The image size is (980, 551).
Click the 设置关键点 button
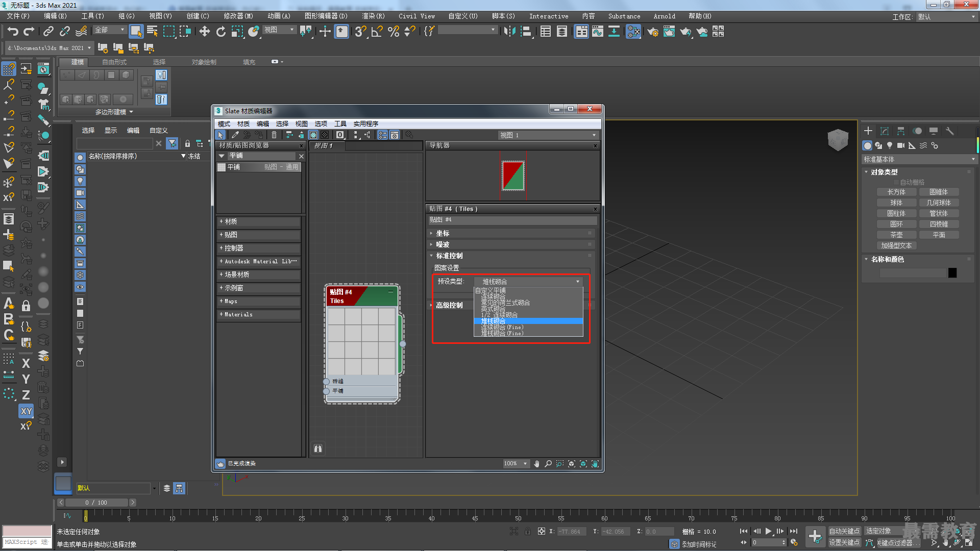pos(844,543)
